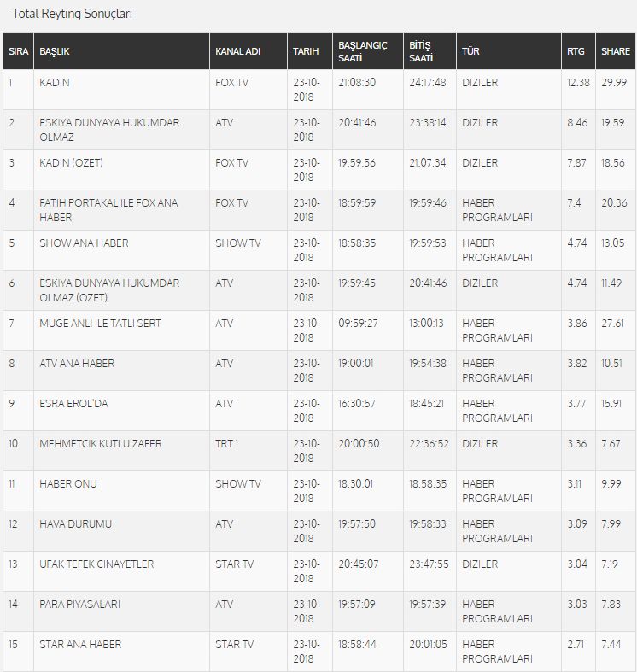637x672 pixels.
Task: Click MEHMETCIK KUTLU ZAFER title
Action: click(101, 443)
